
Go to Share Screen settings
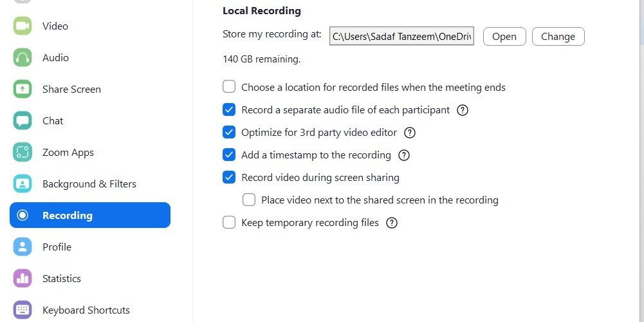click(x=71, y=90)
